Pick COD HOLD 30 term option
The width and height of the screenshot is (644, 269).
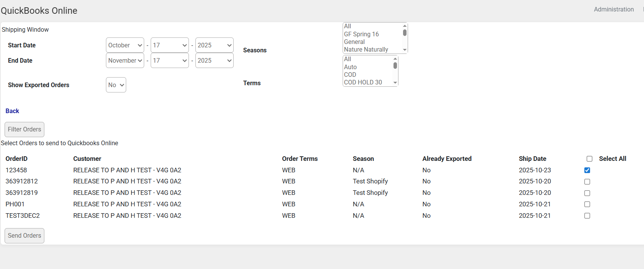click(x=363, y=83)
